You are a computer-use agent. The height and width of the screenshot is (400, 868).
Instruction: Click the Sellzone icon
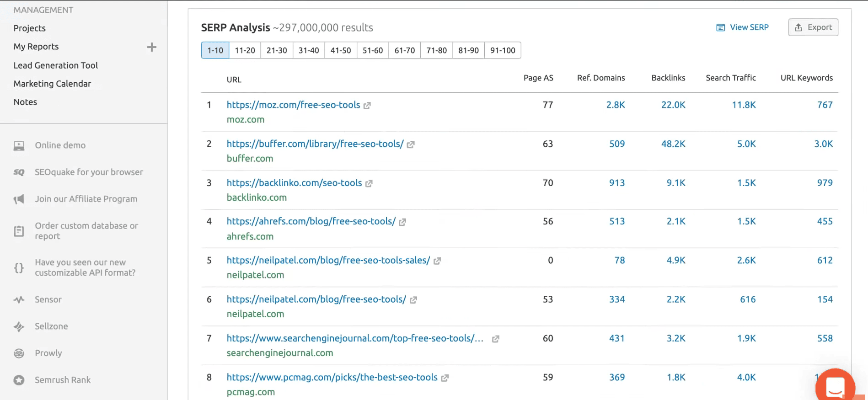19,326
